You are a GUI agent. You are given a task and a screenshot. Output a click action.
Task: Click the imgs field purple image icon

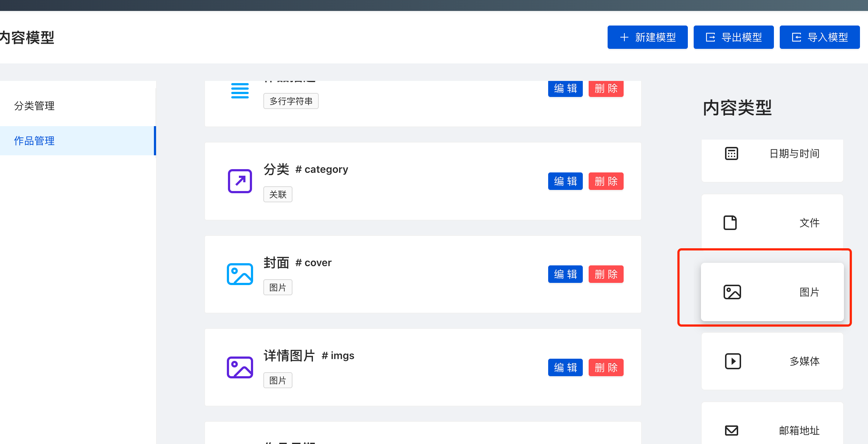(x=240, y=367)
